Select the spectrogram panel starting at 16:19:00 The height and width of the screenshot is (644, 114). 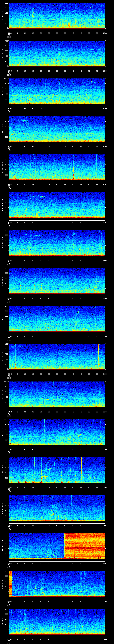[x=57, y=205]
